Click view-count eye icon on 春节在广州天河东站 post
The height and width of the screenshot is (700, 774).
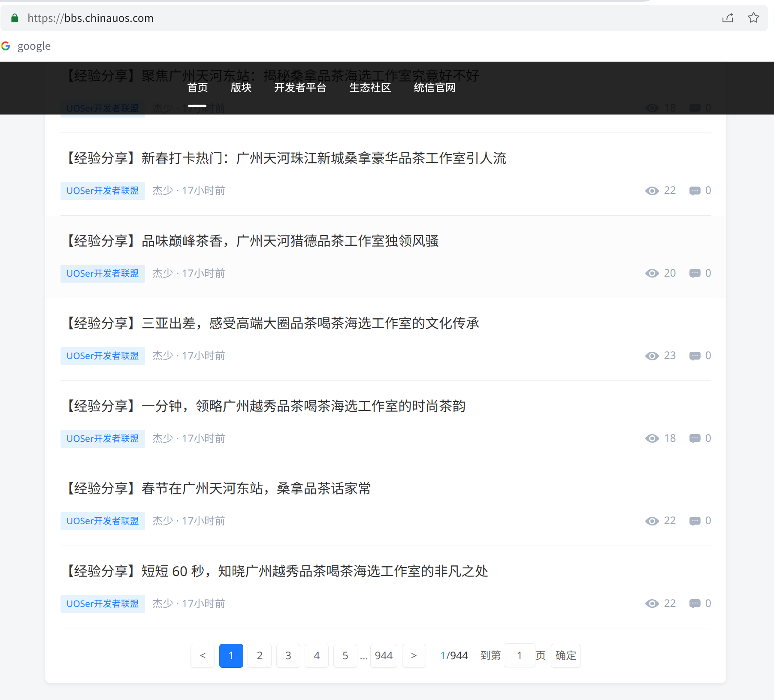click(x=652, y=521)
